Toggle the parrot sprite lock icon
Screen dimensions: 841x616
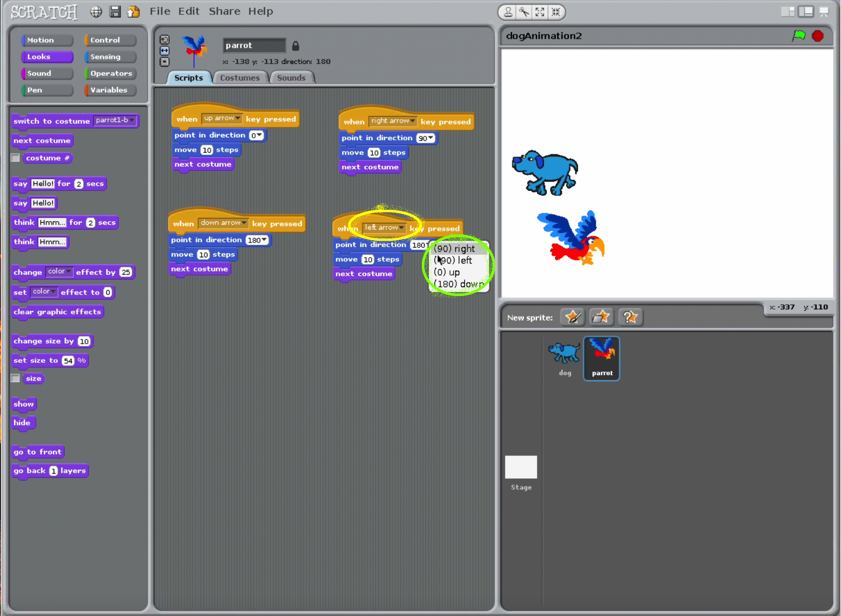[x=295, y=46]
